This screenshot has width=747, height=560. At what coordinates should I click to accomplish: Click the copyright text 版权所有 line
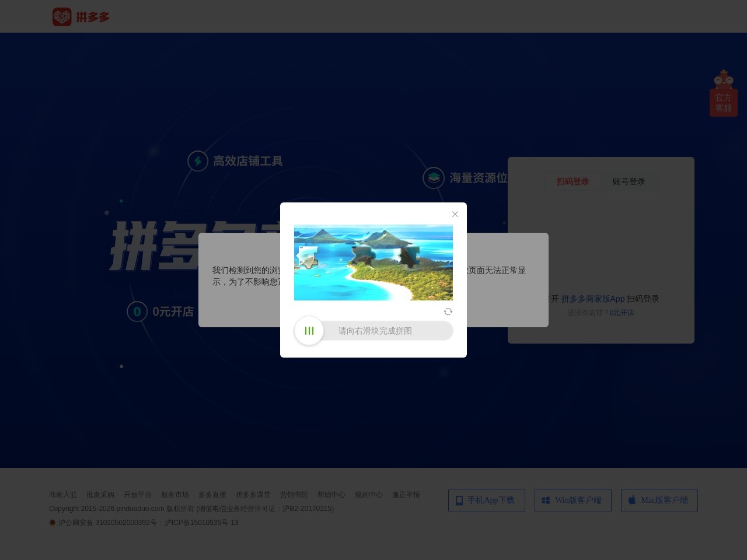coord(191,509)
